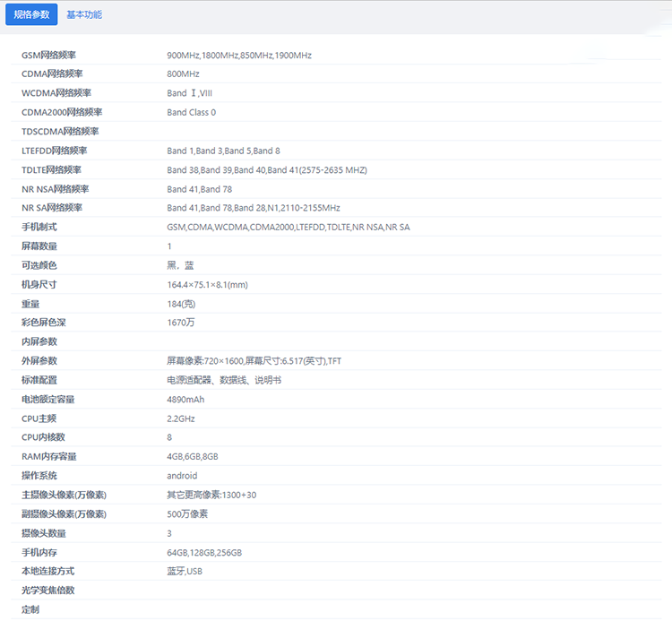Click value Band 1,Band 3,Band 5,Band 8
The width and height of the screenshot is (672, 621).
pos(223,151)
